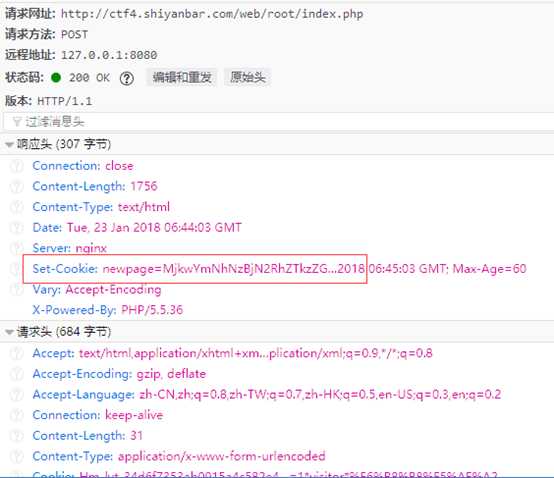Collapse the 请求头 (684 字节) section
Image resolution: width=554 pixels, height=478 pixels.
(9, 332)
